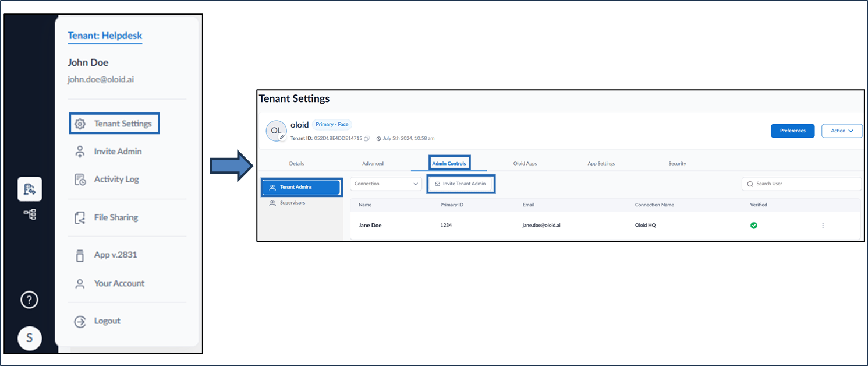The image size is (868, 366).
Task: Click the App version trash-like icon
Action: 80,255
